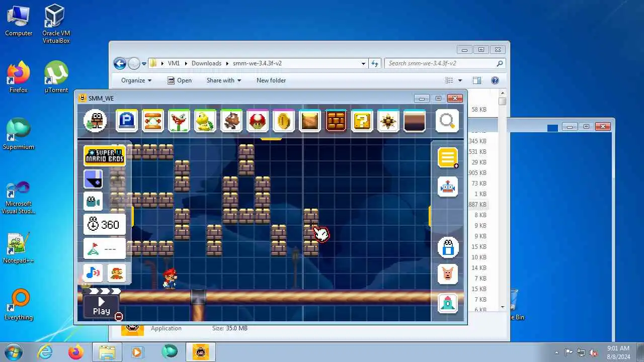Open the Mario builder course parts icon
The height and width of the screenshot is (362, 644).
[x=95, y=121]
